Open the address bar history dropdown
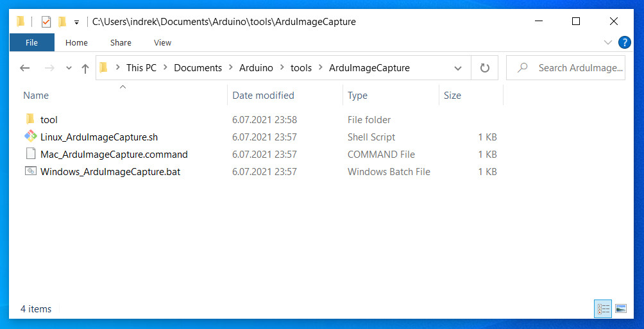 click(x=458, y=68)
